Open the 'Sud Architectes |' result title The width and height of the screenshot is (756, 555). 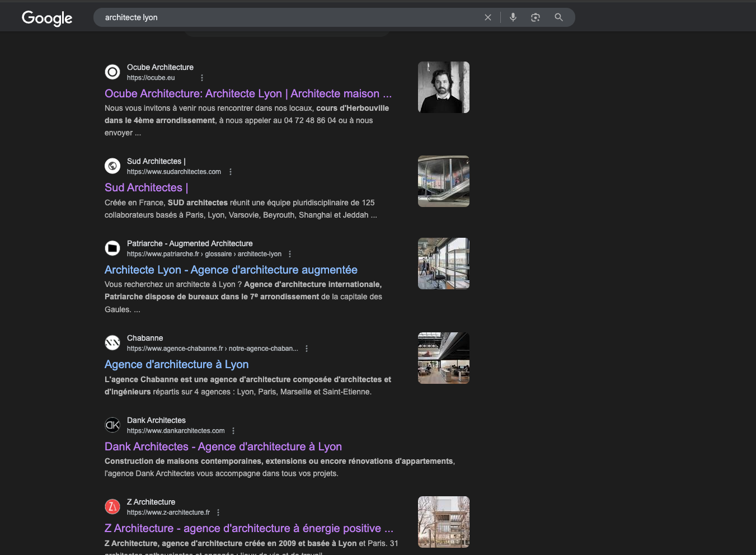(147, 188)
